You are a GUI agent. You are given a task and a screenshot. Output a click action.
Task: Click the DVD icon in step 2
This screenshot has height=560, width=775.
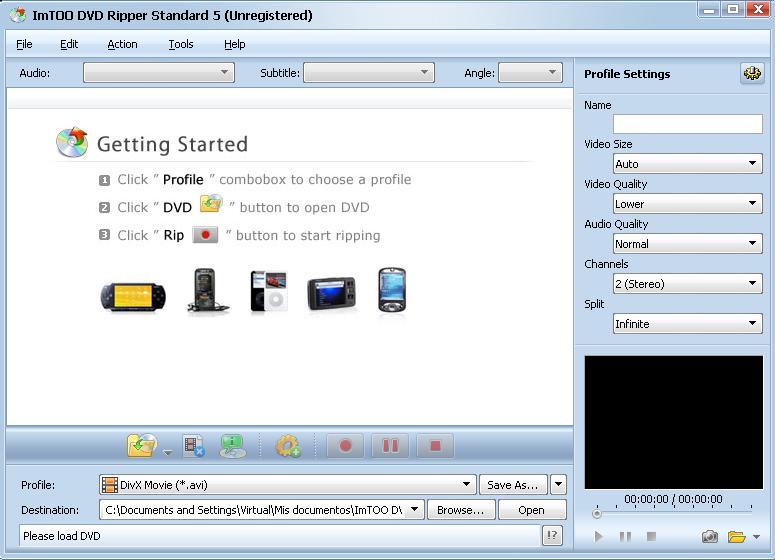pos(211,204)
